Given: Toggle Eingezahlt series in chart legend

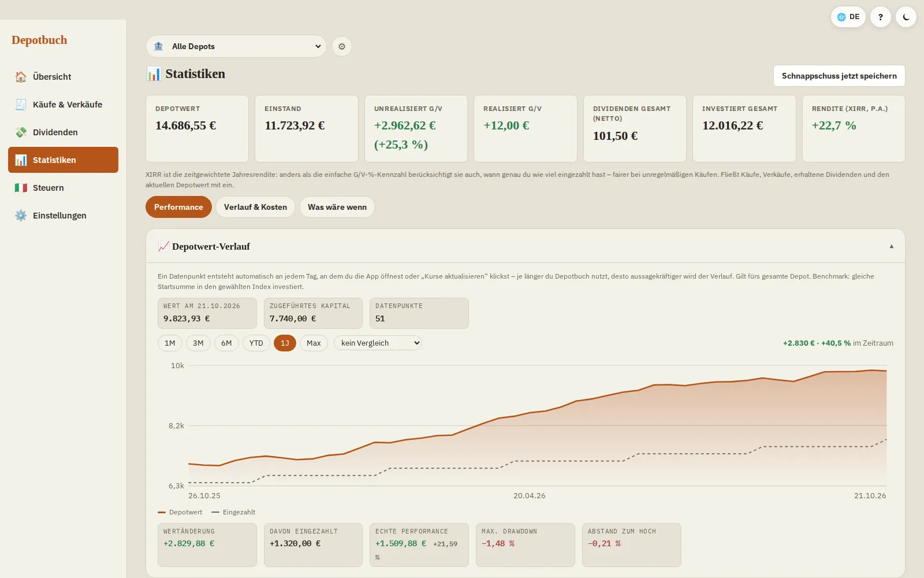Looking at the screenshot, I should click(x=233, y=512).
